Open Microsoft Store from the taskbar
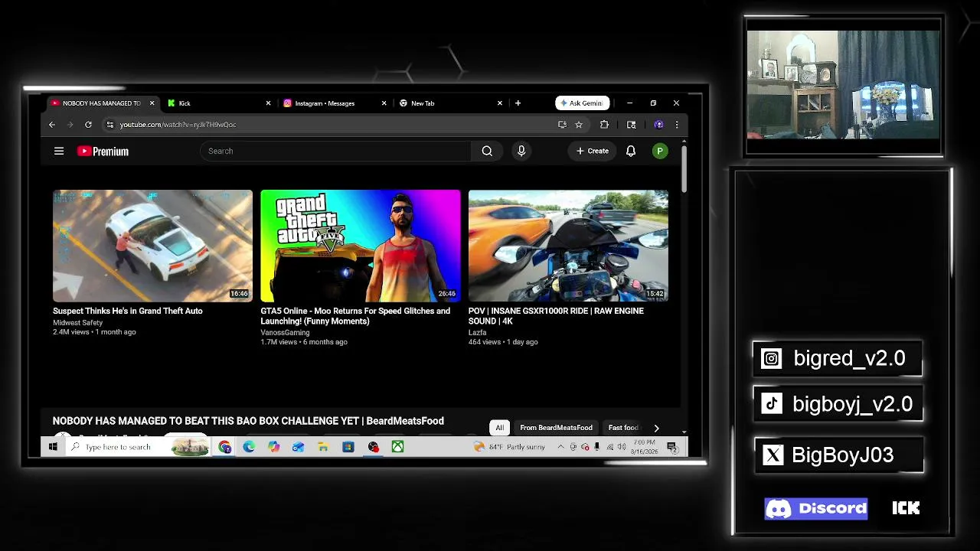 point(348,447)
